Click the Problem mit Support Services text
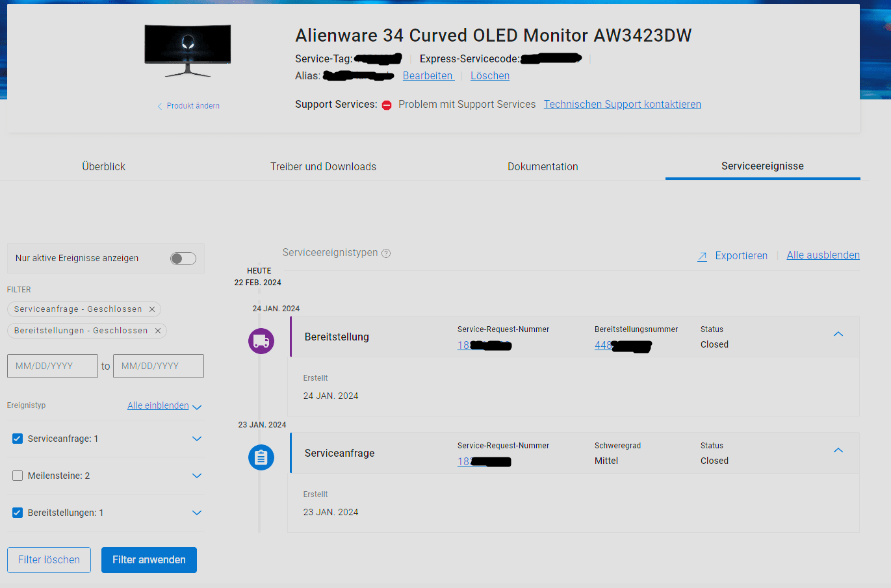 point(467,104)
